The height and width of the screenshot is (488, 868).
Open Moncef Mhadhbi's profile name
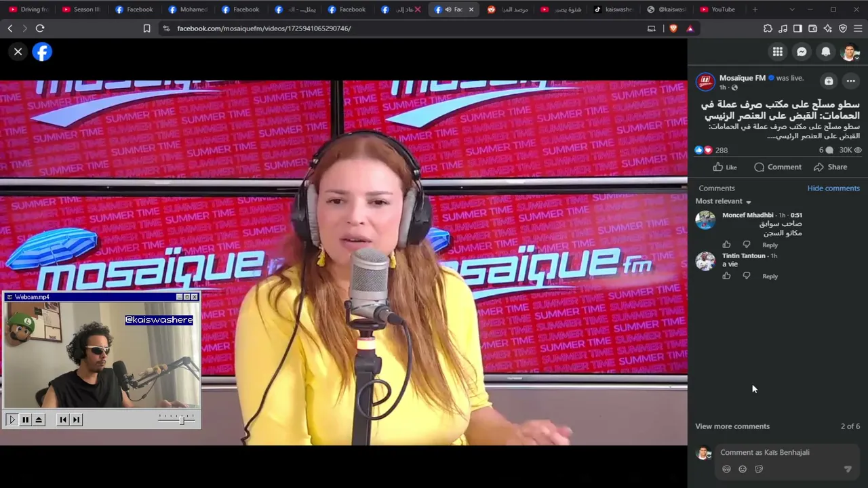pos(747,215)
